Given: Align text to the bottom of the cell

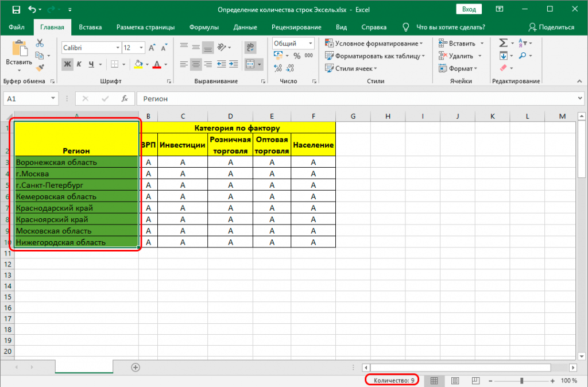Looking at the screenshot, I should [208, 47].
